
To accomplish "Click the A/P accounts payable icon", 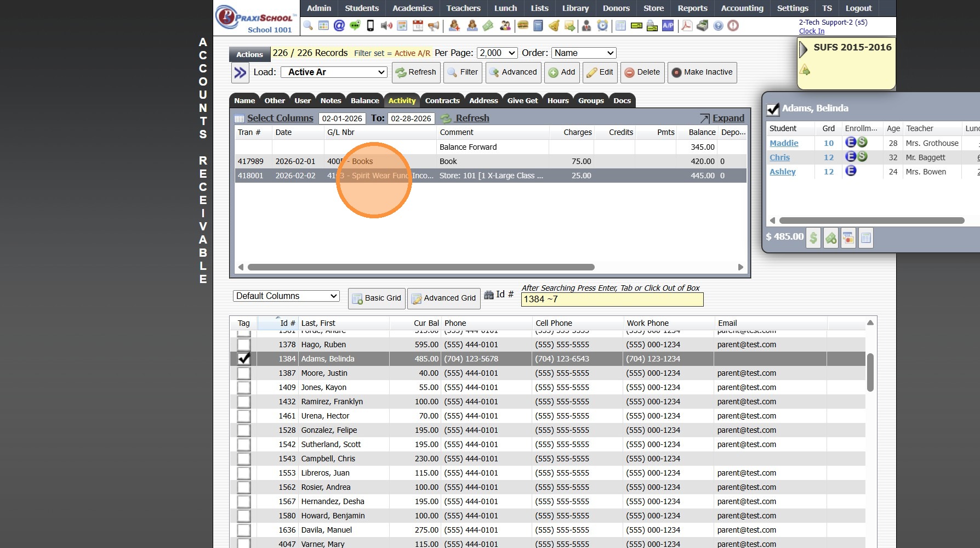I will [x=668, y=26].
